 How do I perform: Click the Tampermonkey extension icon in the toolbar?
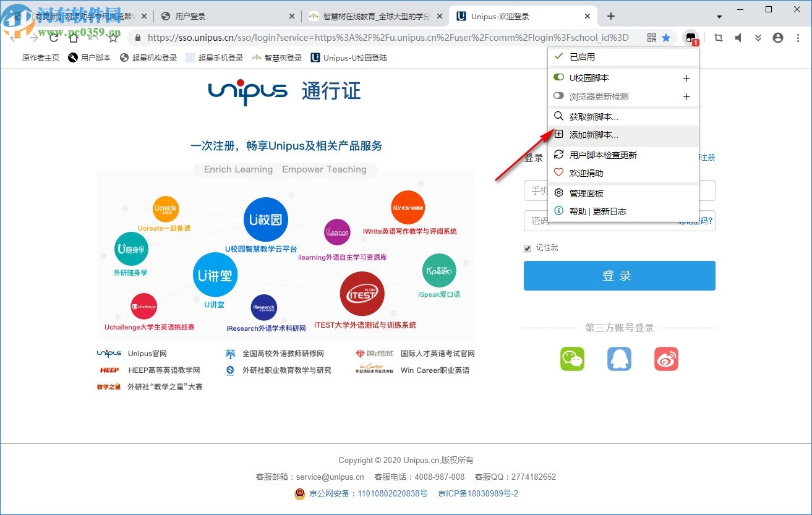click(690, 38)
